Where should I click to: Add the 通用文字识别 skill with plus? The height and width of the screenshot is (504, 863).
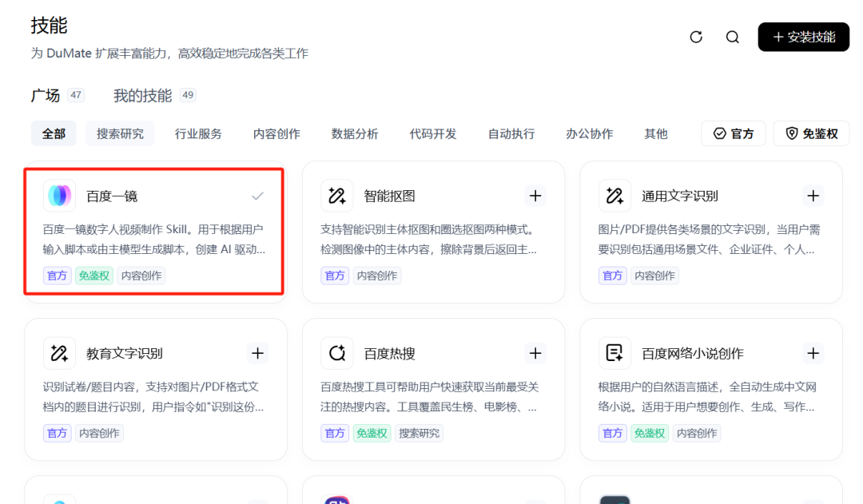[x=813, y=196]
